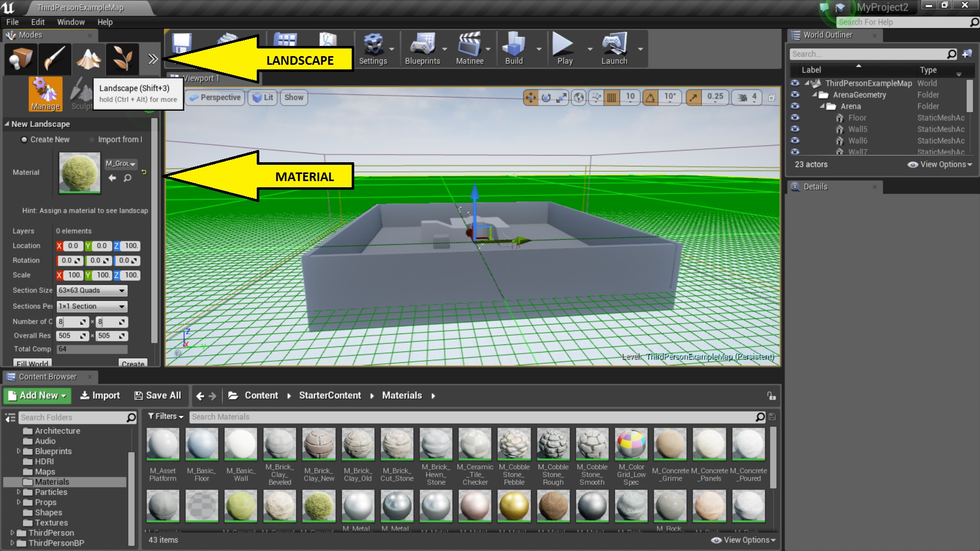This screenshot has width=980, height=551.
Task: Toggle rotation snapping icon
Action: [651, 97]
